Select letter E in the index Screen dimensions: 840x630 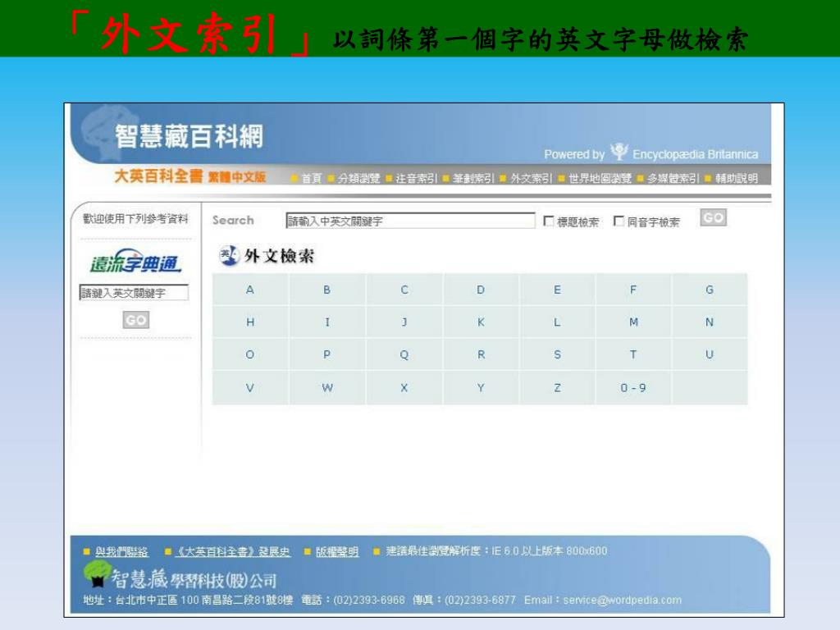557,290
